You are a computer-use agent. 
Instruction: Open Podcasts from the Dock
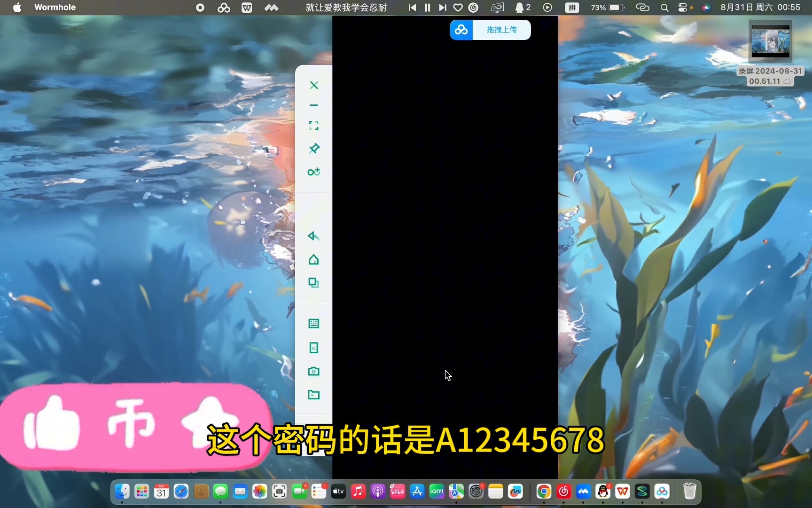point(378,492)
